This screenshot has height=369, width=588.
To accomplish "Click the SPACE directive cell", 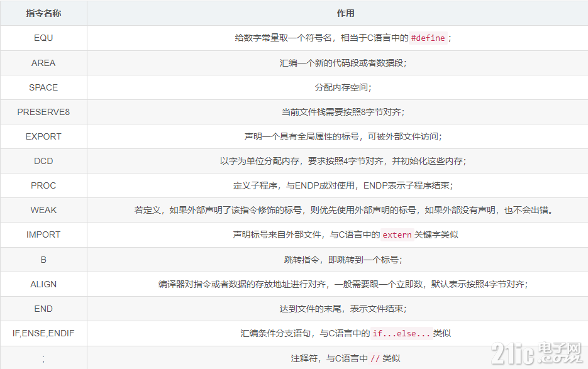I will [43, 87].
